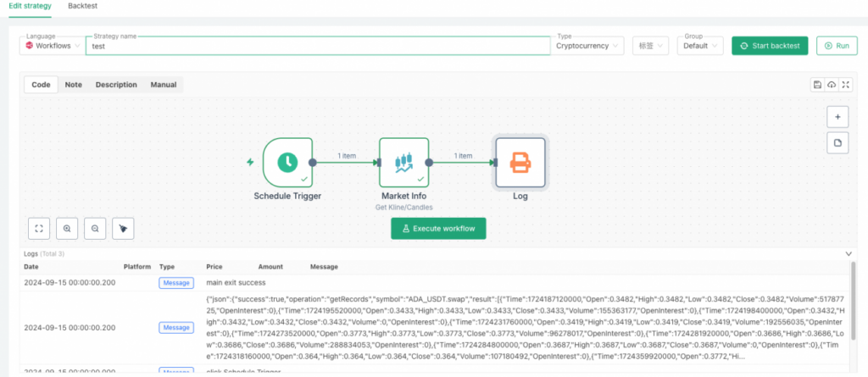Screen dimensions: 868x377
Task: Open the Language Workflows dropdown
Action: point(53,46)
